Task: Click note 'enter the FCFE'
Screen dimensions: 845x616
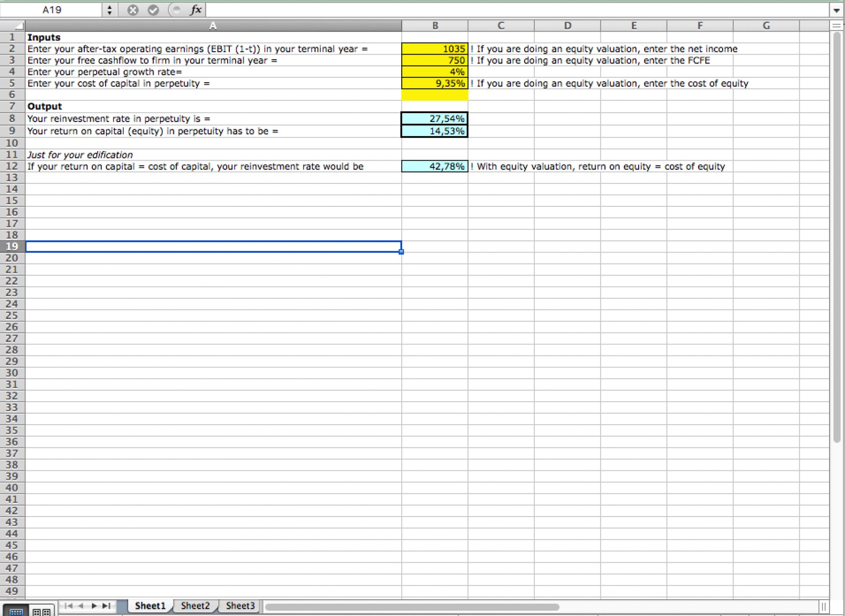Action: (x=677, y=60)
